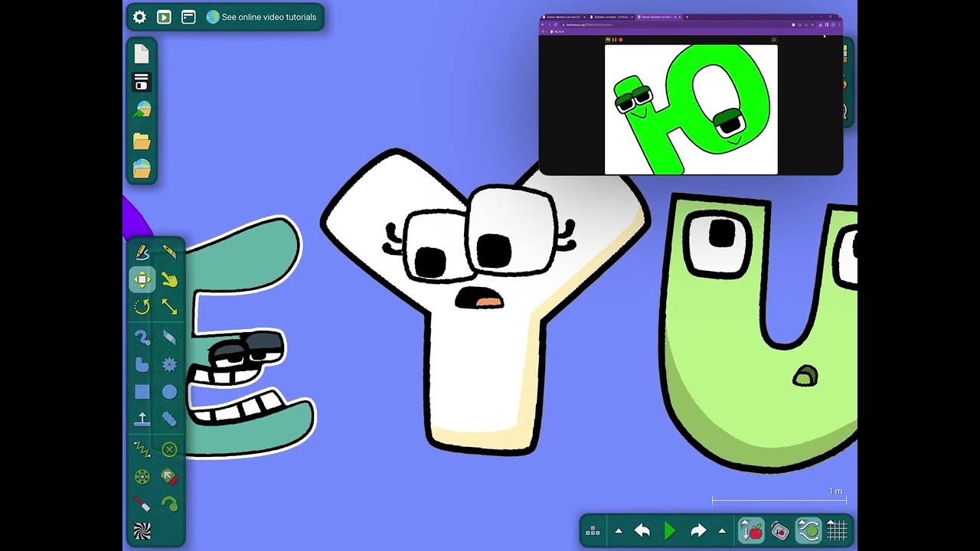Undo the last action

(642, 530)
